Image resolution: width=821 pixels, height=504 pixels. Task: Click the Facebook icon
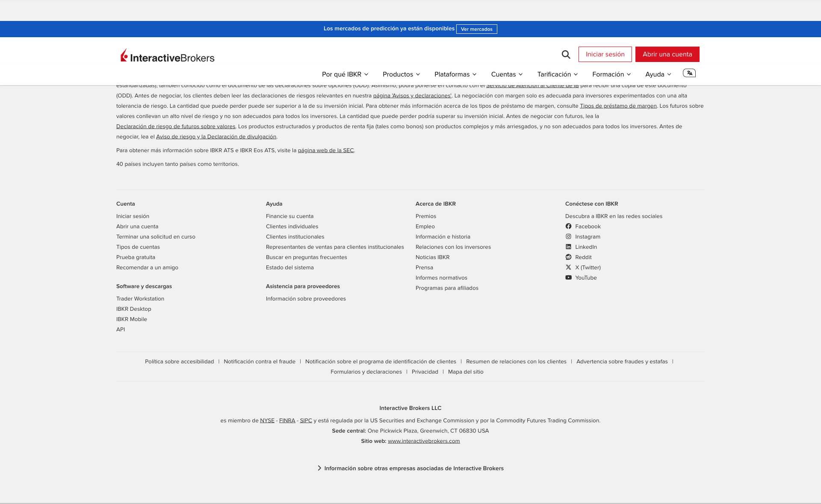(x=568, y=226)
